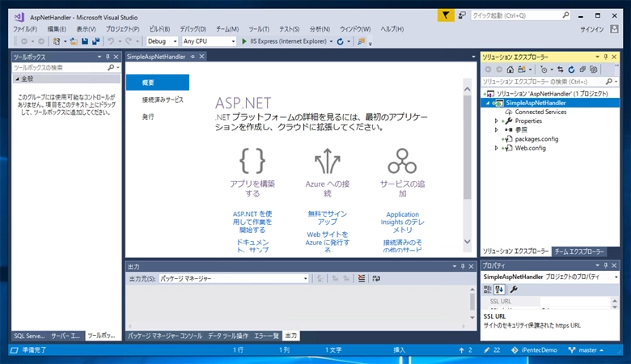Click 無料でサインアップ link
This screenshot has height=364, width=631.
pyautogui.click(x=327, y=218)
